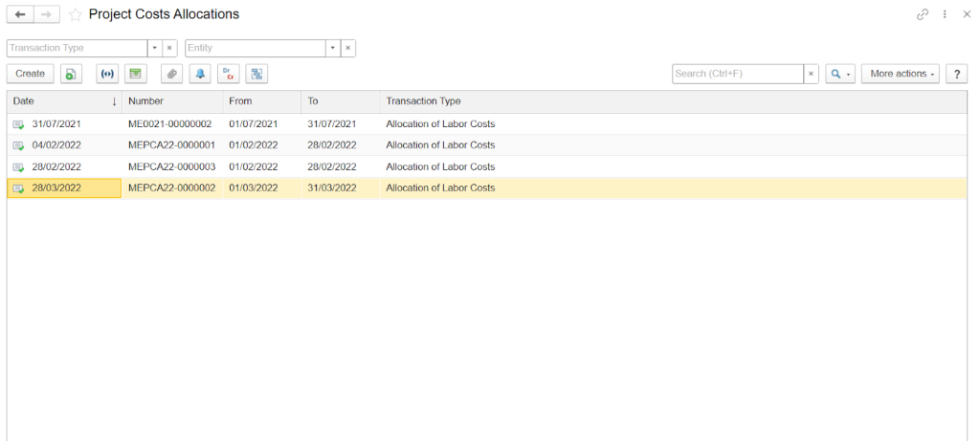Go back with the left arrow button
This screenshot has width=980, height=441.
point(20,14)
